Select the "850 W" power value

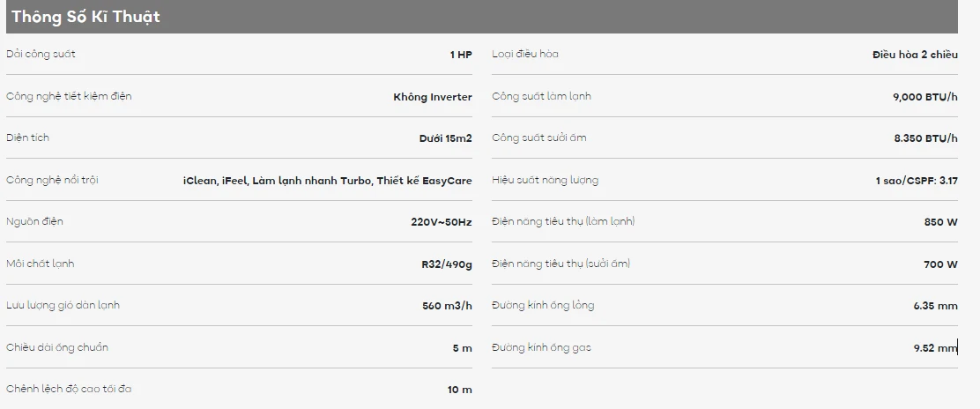click(940, 222)
